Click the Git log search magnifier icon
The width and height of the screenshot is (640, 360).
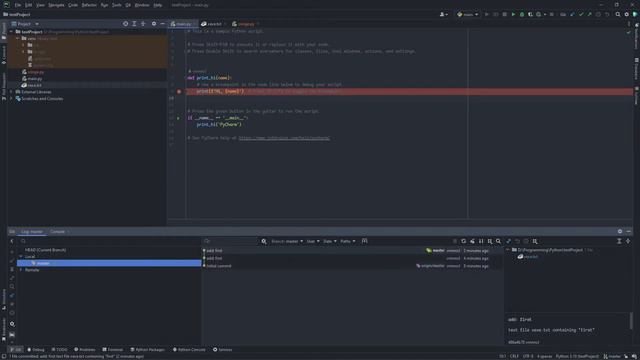(498, 241)
